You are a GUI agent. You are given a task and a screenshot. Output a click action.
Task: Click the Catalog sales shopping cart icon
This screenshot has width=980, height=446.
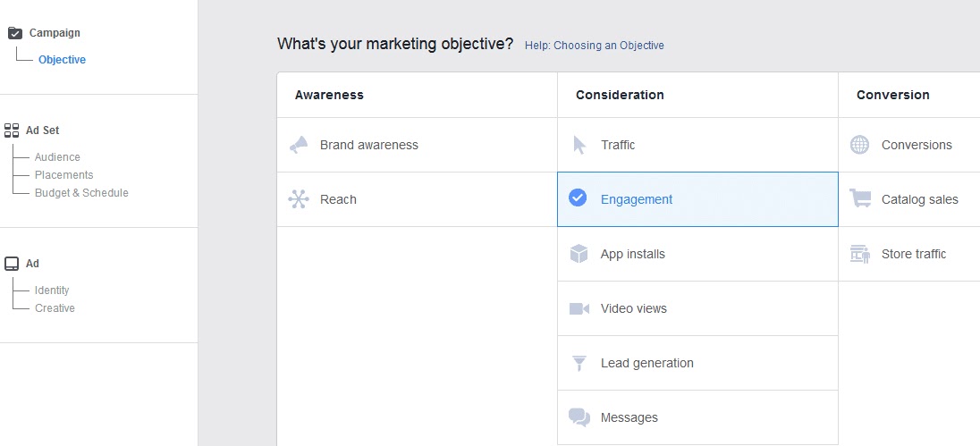860,198
